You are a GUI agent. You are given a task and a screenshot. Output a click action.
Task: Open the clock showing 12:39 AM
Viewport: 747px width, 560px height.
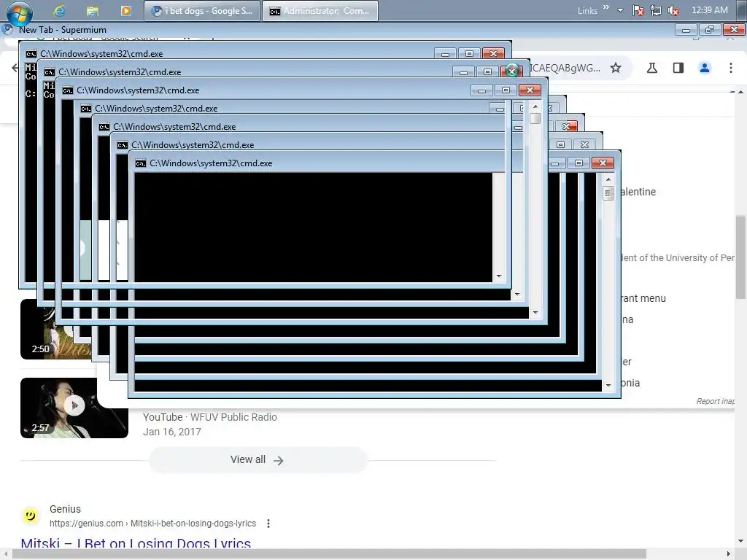coord(709,10)
